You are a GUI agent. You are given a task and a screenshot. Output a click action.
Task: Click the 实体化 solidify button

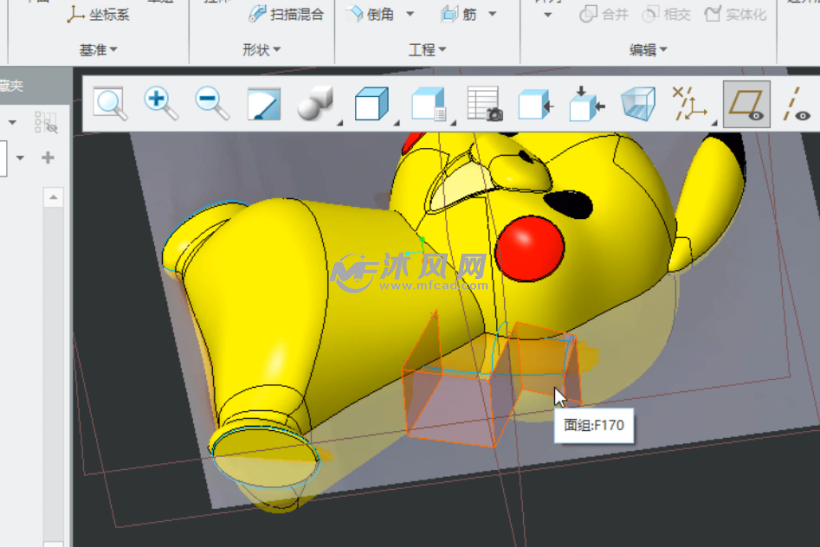click(735, 14)
